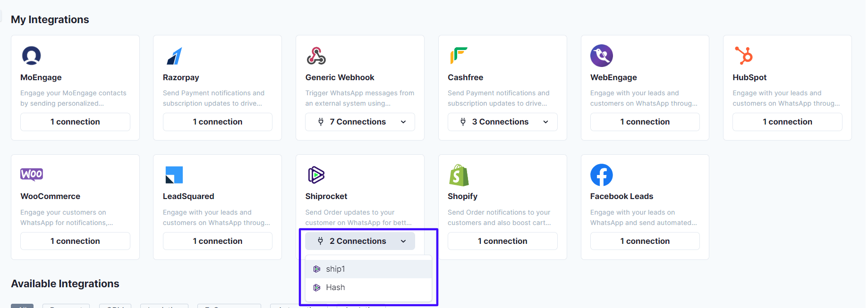Click the WebEngage logo icon

602,56
